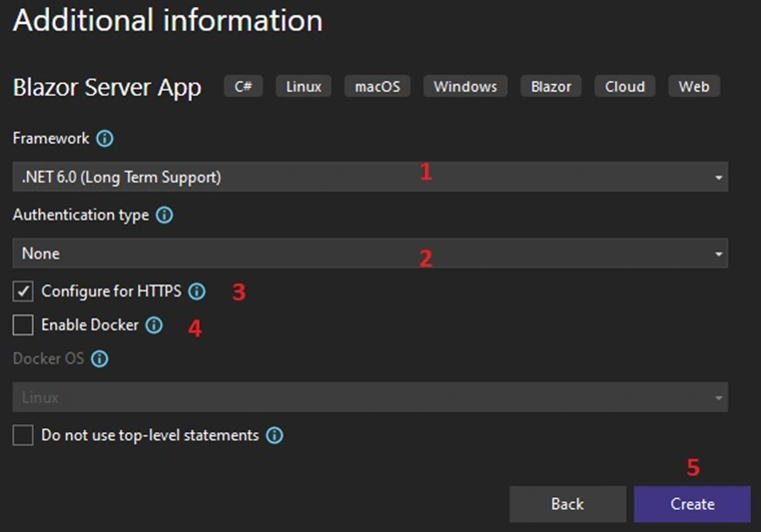Click the Blazor tag
The width and height of the screenshot is (761, 532).
coord(551,86)
